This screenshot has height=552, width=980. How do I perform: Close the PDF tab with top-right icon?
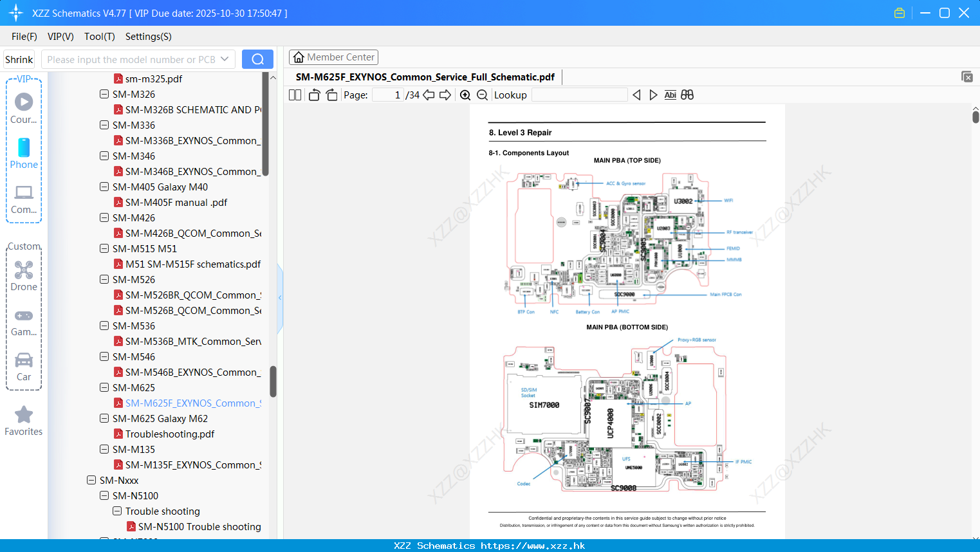(966, 77)
